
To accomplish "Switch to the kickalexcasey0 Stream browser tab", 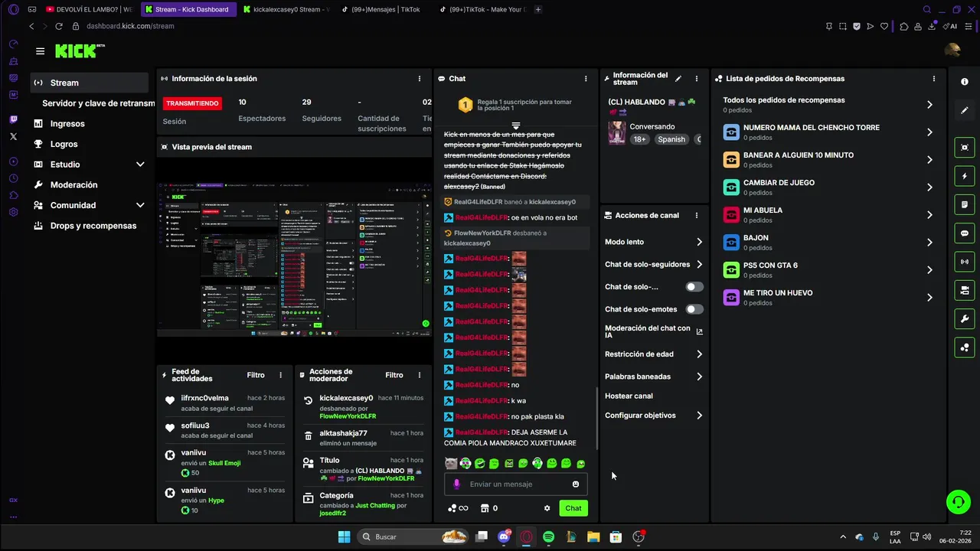I will [x=286, y=9].
